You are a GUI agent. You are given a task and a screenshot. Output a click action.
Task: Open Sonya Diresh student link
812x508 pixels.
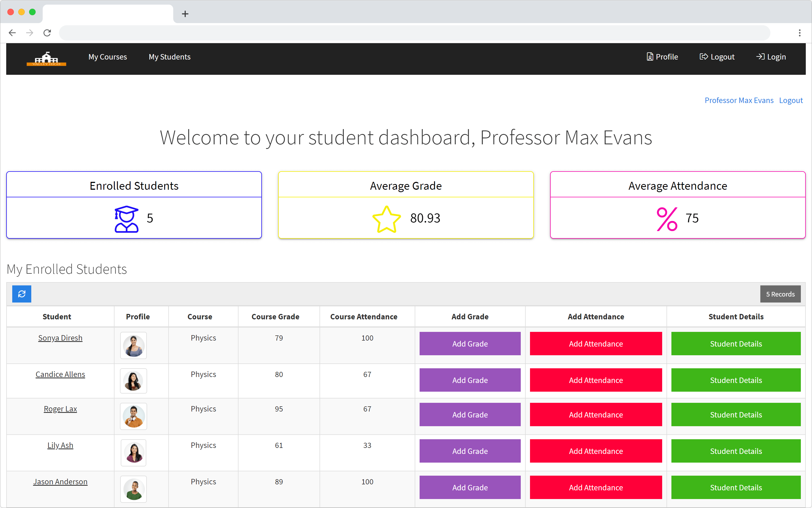pyautogui.click(x=60, y=338)
